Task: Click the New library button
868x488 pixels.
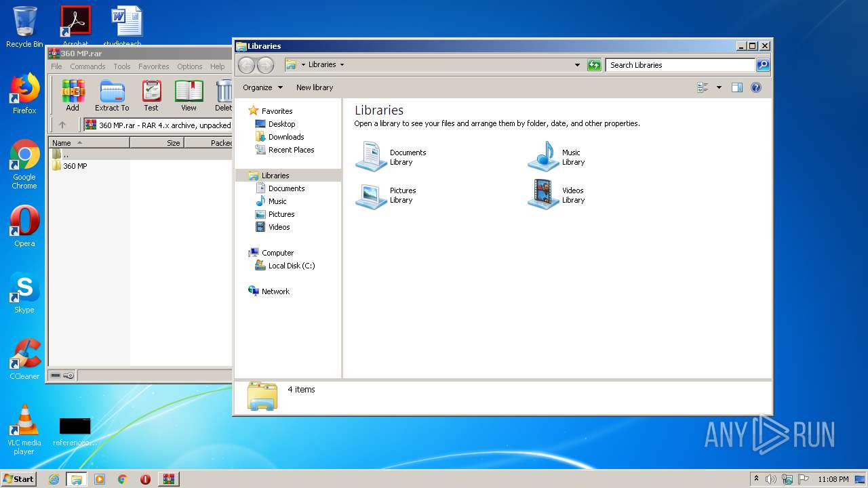Action: click(x=315, y=87)
